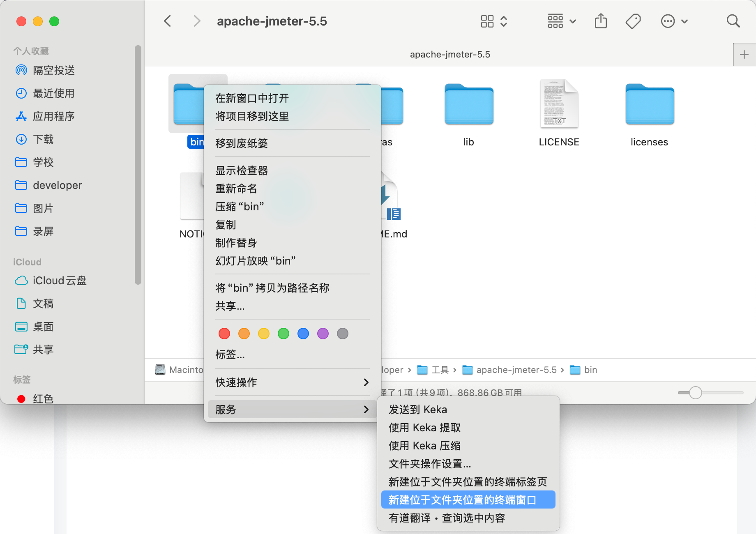756x534 pixels.
Task: Open the More actions ellipsis menu
Action: coord(674,21)
